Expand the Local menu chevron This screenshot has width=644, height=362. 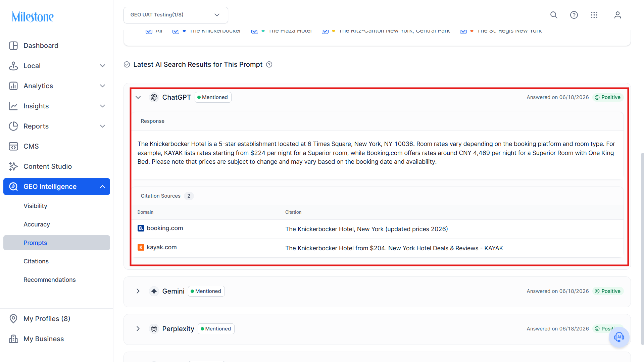103,66
